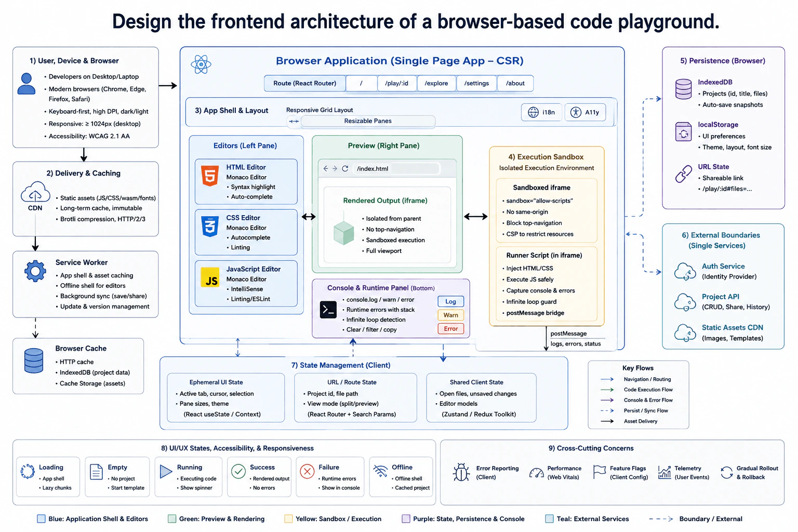The image size is (798, 532).
Task: Click the /index.html address field
Action: point(396,169)
